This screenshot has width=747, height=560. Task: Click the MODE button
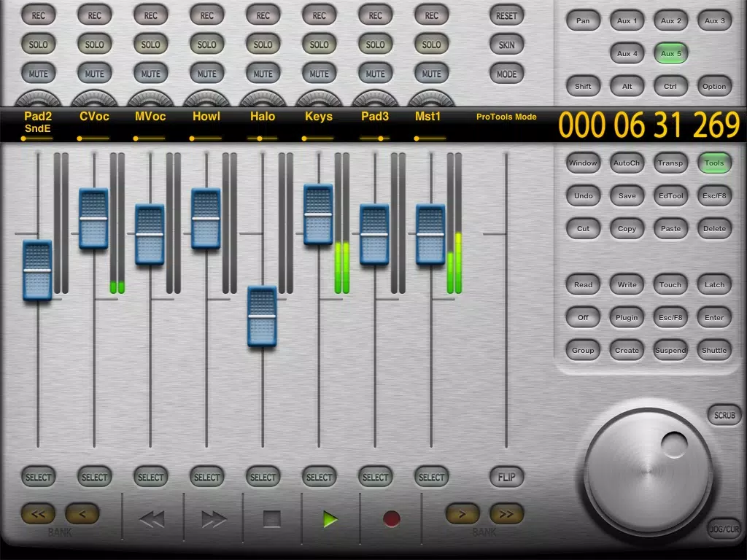pyautogui.click(x=506, y=74)
